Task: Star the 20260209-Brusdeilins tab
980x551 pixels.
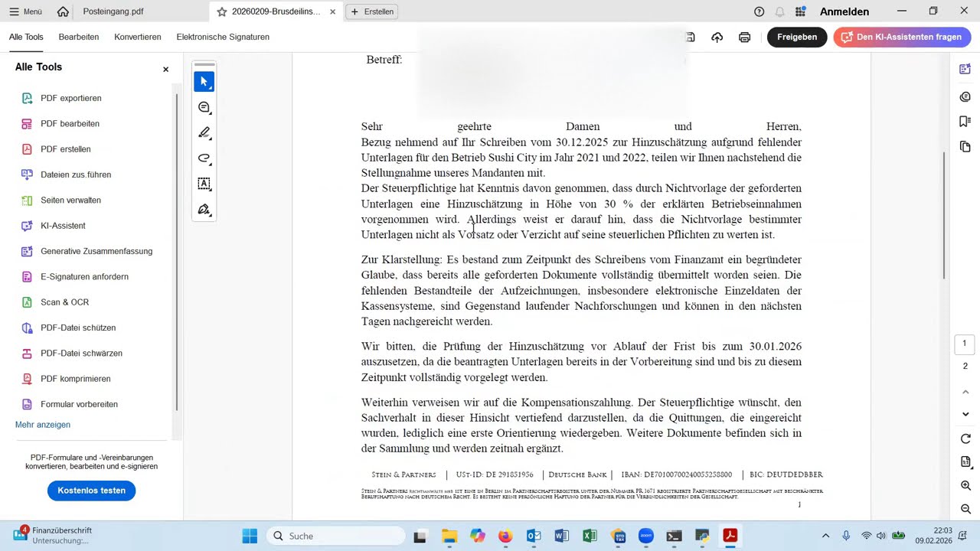Action: (x=222, y=11)
